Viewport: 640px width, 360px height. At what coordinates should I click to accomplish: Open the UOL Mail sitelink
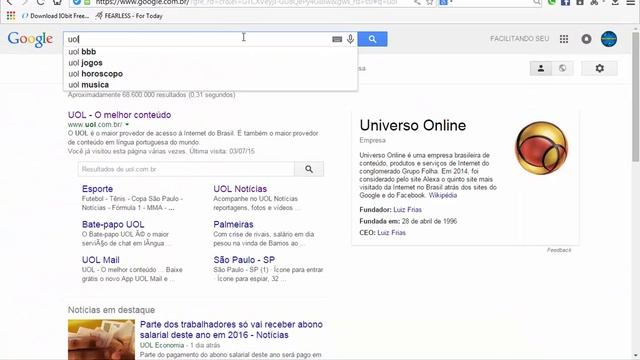click(x=100, y=260)
